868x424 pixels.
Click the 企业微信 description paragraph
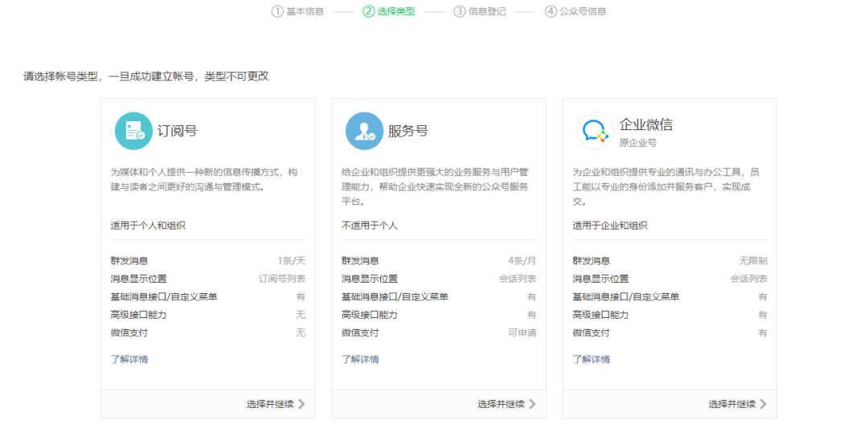click(x=666, y=187)
